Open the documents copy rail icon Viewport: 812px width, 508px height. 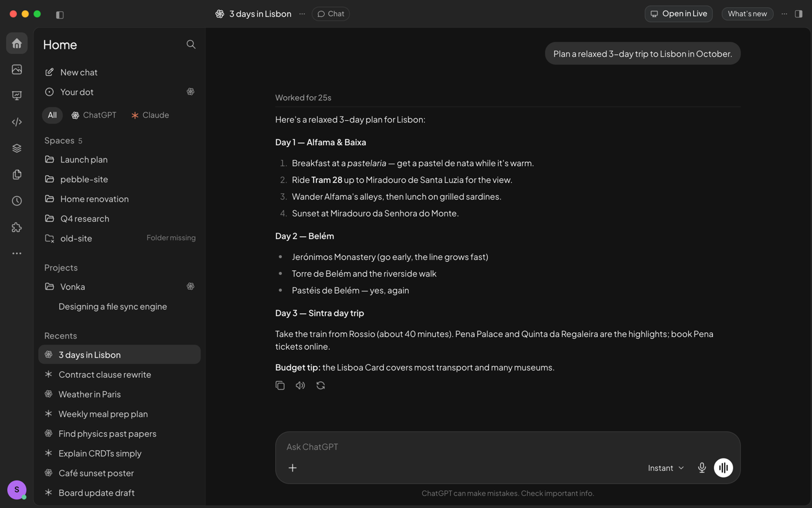point(17,175)
